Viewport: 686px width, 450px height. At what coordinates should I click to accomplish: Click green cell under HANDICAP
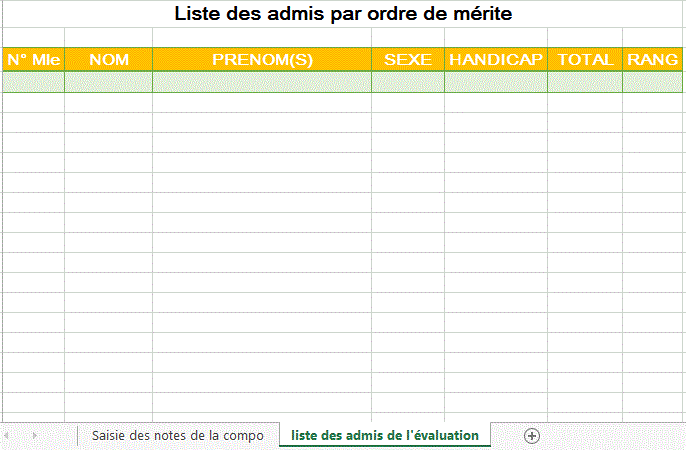(496, 82)
